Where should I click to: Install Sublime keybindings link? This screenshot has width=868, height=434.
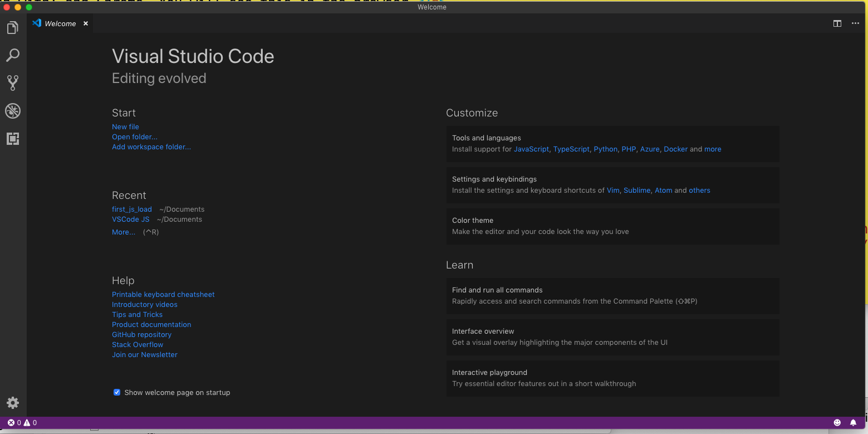tap(637, 190)
